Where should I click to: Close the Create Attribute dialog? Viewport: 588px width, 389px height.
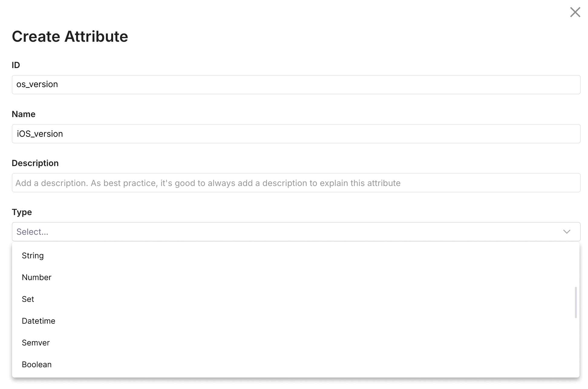575,12
